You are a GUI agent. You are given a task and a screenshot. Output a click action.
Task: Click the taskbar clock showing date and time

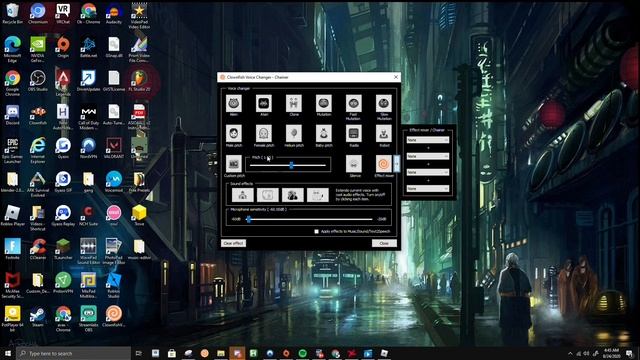pos(611,353)
